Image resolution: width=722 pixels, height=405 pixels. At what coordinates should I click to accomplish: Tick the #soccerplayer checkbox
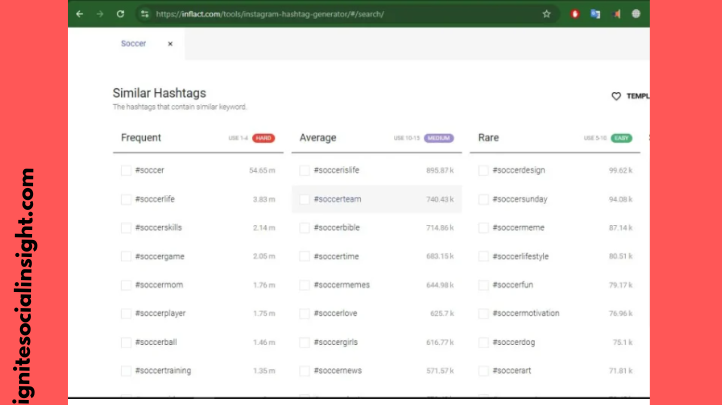click(126, 313)
